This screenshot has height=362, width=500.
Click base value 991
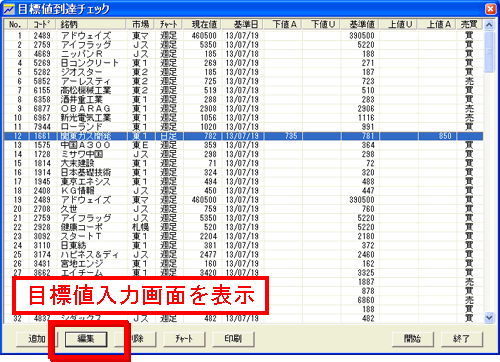(x=368, y=127)
